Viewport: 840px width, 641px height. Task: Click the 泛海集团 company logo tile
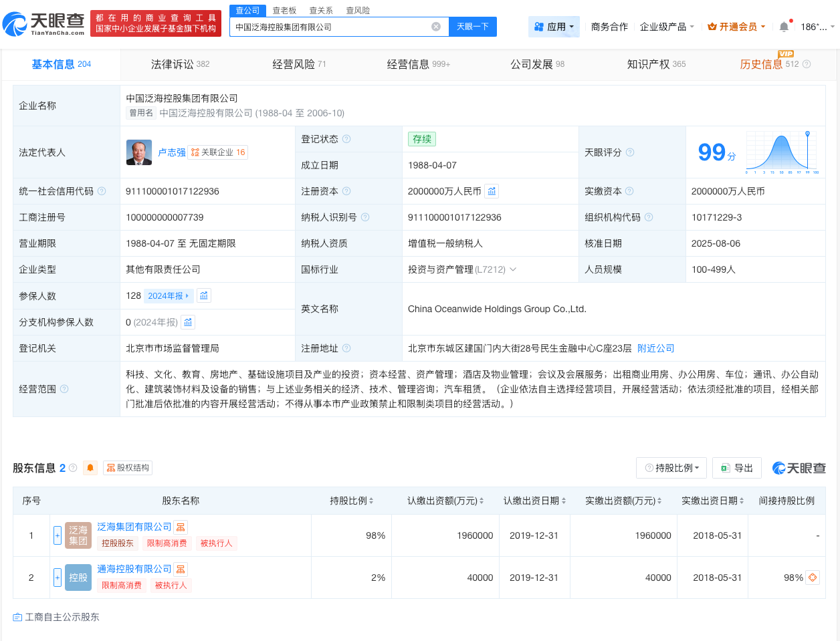78,535
